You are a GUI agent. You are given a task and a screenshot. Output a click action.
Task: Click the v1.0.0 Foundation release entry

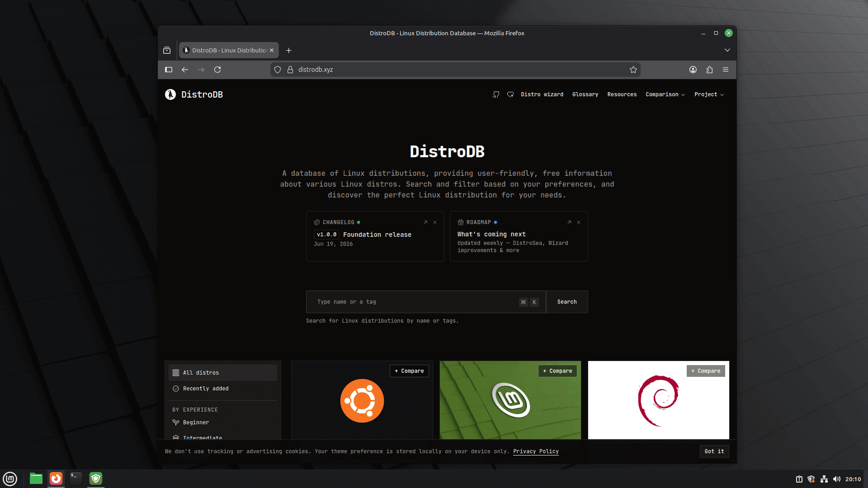363,235
